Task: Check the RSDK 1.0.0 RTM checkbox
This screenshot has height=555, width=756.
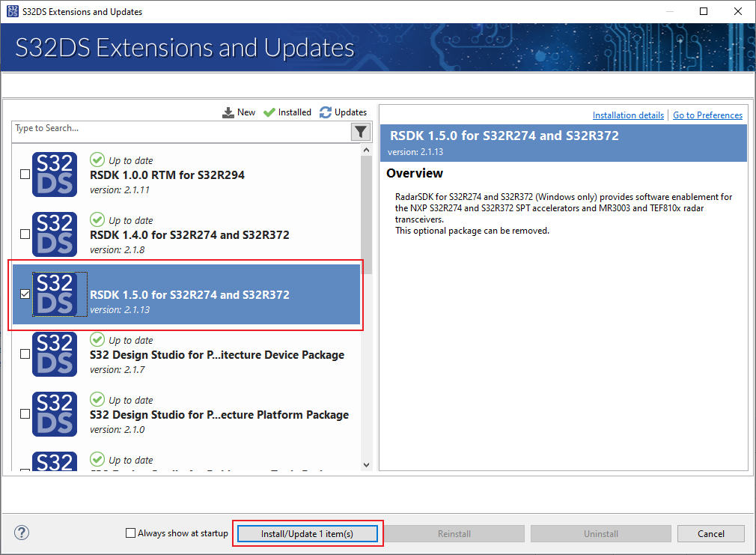Action: 25,175
